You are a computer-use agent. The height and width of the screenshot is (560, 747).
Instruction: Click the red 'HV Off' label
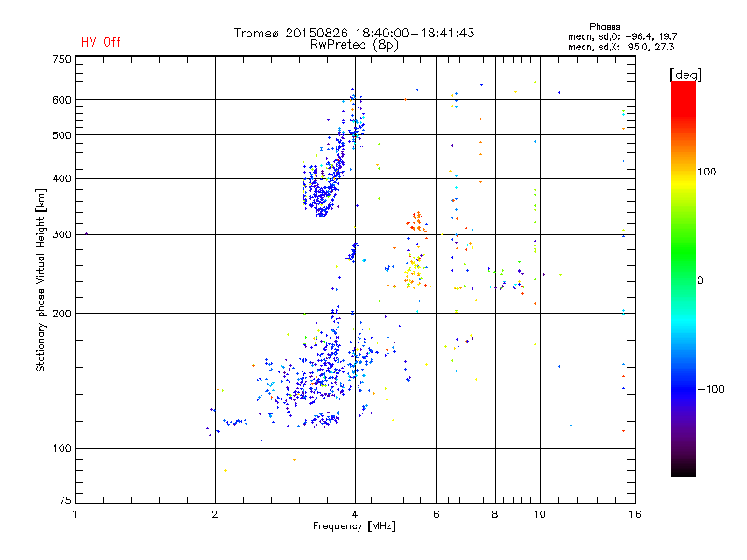point(101,42)
